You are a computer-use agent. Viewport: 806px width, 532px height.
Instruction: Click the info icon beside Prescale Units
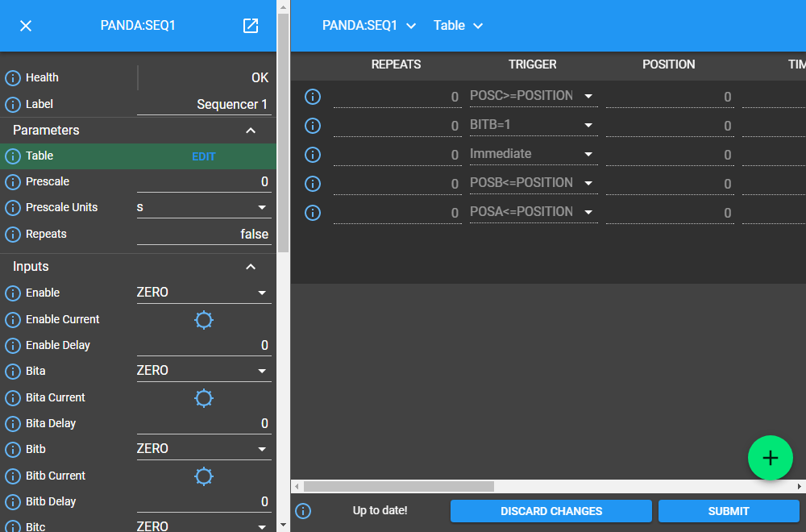(x=13, y=208)
